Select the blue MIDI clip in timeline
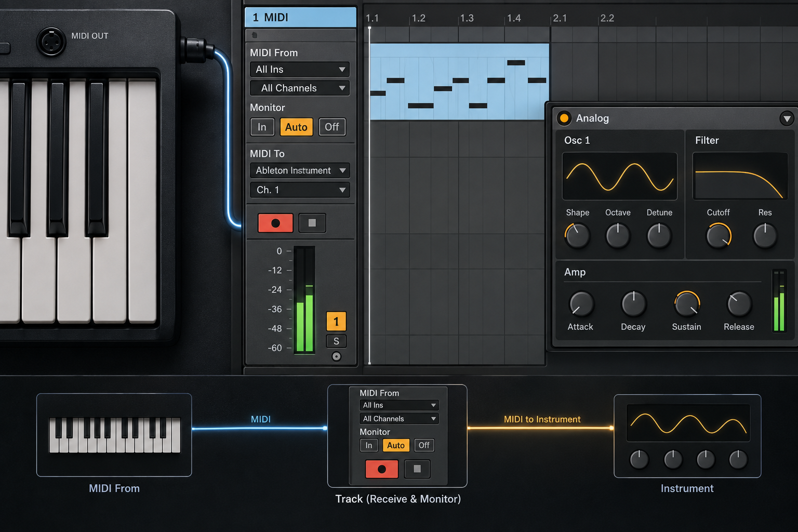Screen dimensions: 798x532 459,82
